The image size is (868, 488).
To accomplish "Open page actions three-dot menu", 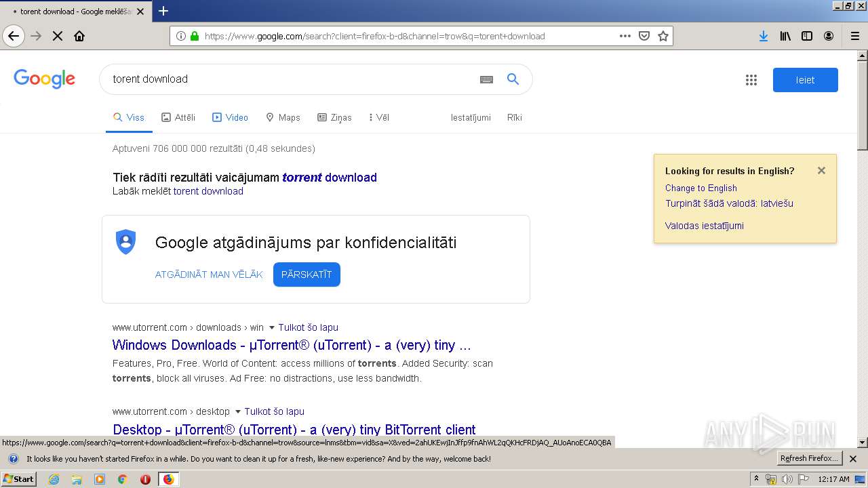I will click(625, 36).
